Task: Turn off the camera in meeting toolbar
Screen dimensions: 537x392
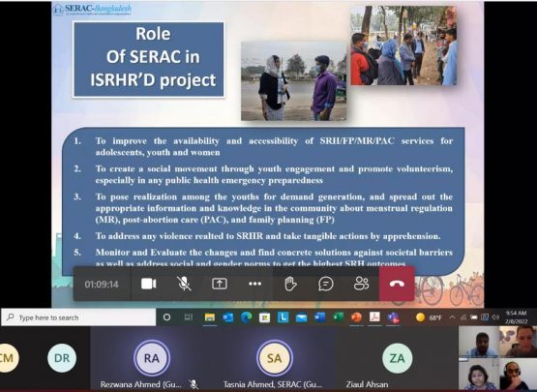Action: click(149, 284)
